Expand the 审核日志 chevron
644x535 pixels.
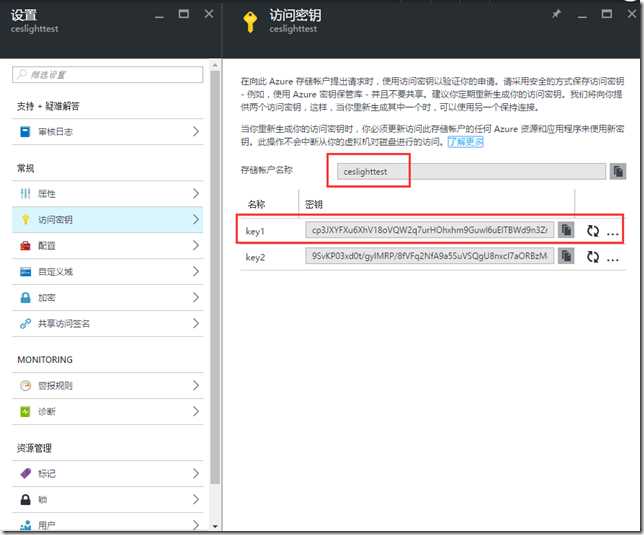(196, 131)
